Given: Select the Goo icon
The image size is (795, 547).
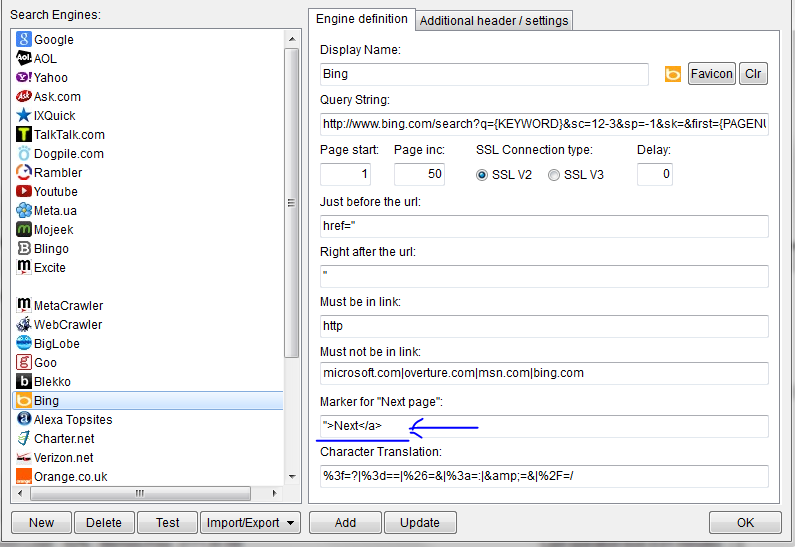Looking at the screenshot, I should pyautogui.click(x=23, y=362).
